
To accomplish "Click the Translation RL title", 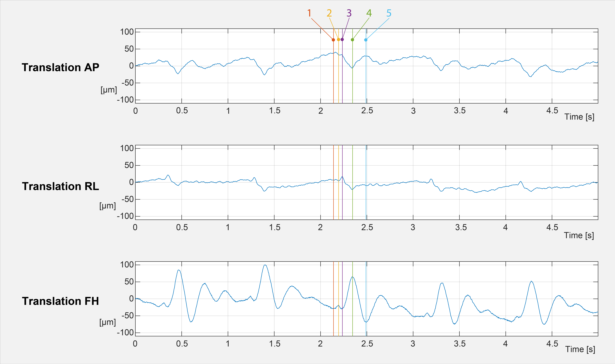I will point(60,186).
